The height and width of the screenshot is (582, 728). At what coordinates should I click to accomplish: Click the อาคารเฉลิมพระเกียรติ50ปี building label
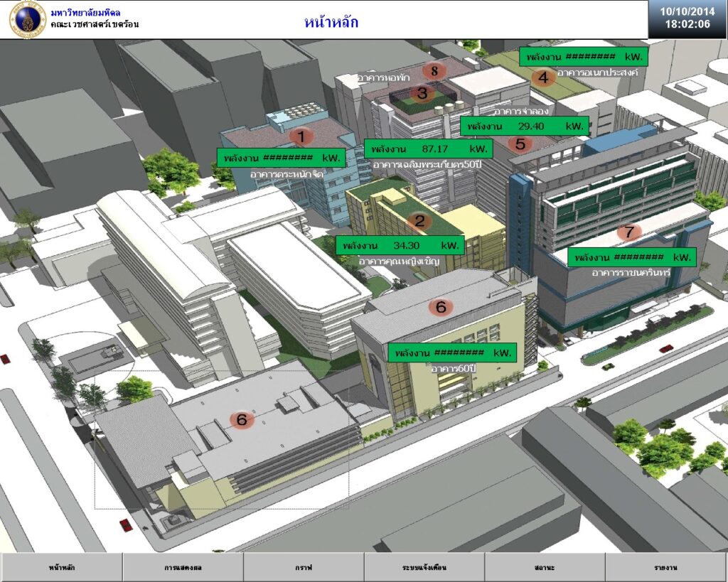[x=427, y=165]
